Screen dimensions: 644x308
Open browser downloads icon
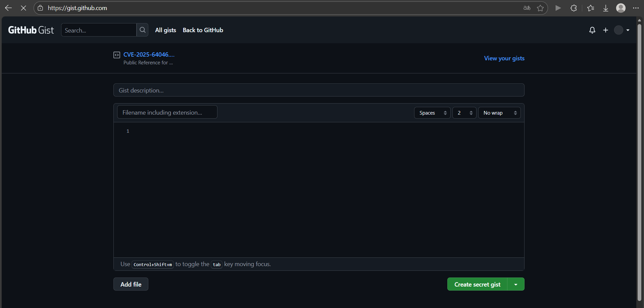[605, 8]
